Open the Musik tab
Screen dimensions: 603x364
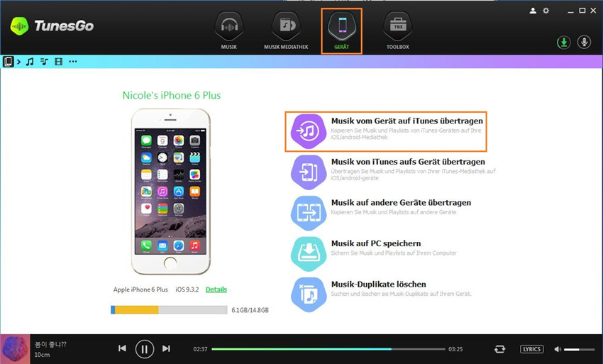(x=229, y=31)
